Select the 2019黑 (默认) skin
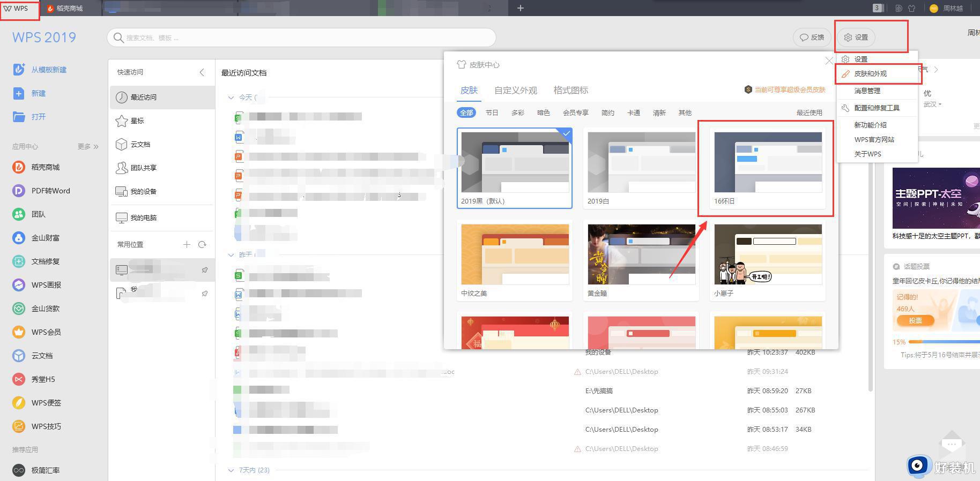 click(515, 168)
